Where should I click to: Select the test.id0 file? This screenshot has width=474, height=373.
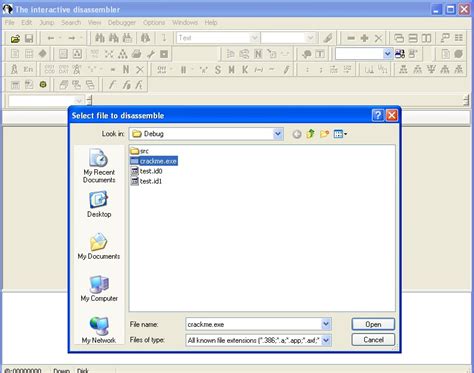[146, 171]
